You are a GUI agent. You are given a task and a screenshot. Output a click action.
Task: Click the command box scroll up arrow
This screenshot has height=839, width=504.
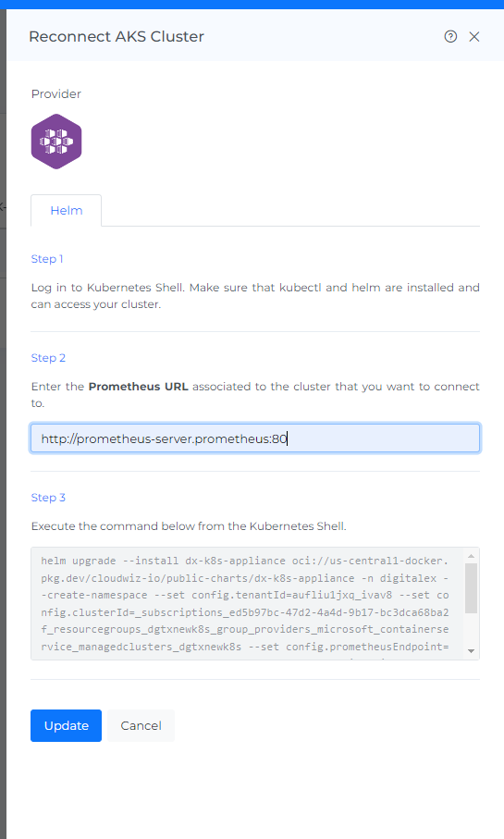coord(472,557)
